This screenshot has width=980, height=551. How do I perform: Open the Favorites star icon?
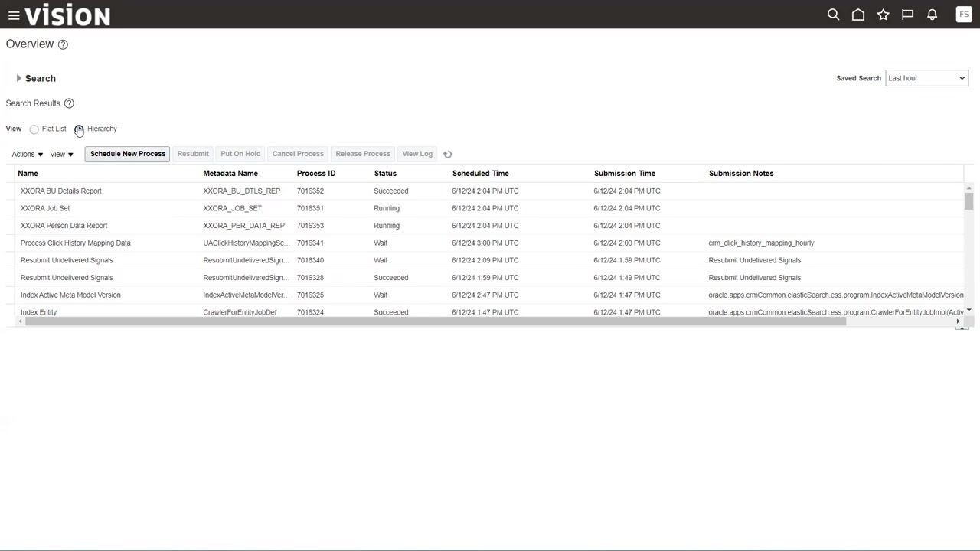(883, 15)
